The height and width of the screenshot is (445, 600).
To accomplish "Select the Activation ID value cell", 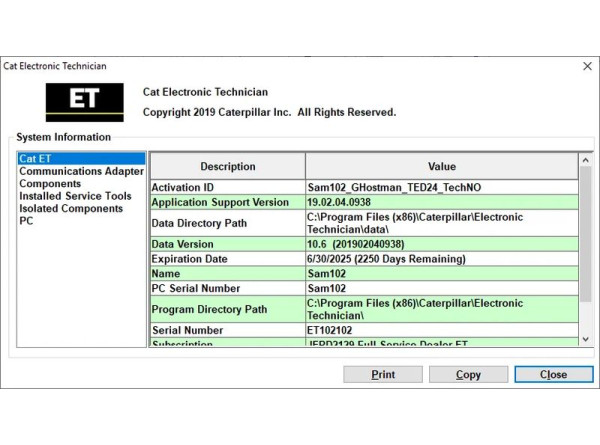I will click(x=441, y=188).
